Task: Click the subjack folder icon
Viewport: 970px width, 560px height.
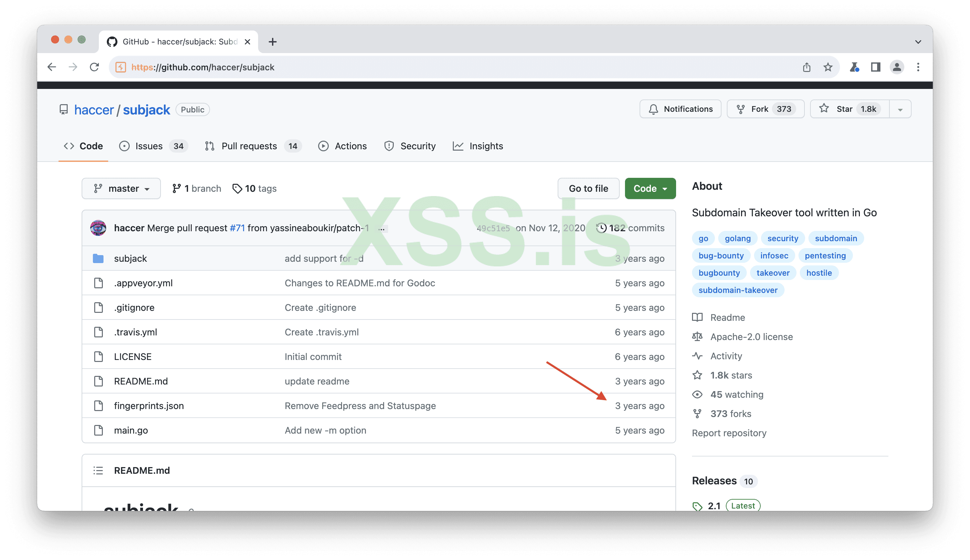Action: point(98,258)
